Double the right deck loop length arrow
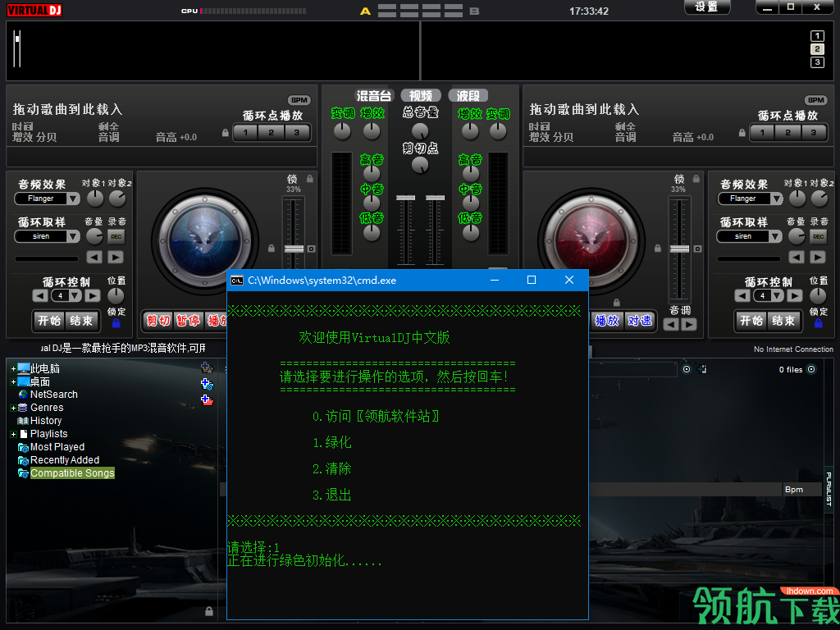Screen dimensions: 840x630 794,295
